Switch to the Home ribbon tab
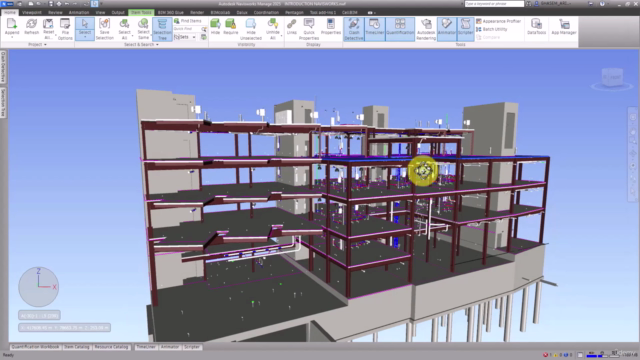 (9, 13)
